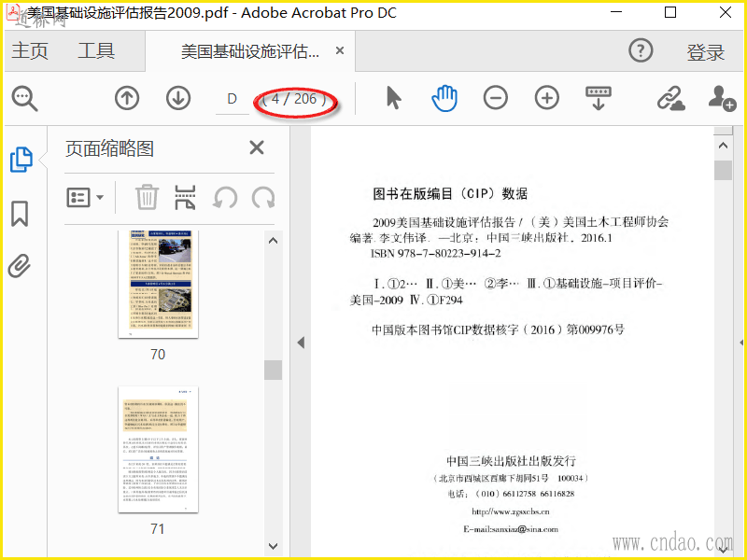Click the http://www.zgsxcbs.cn URL text
747x560 pixels.
point(510,511)
